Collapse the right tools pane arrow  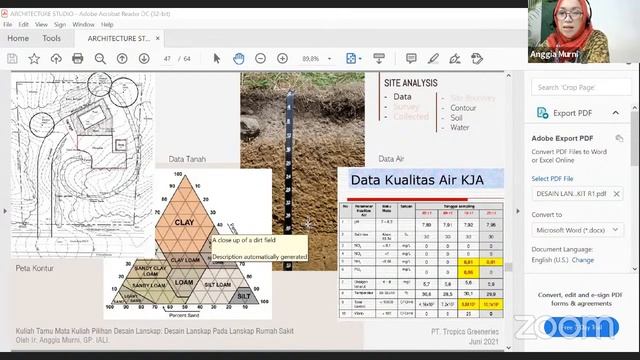pyautogui.click(x=518, y=211)
